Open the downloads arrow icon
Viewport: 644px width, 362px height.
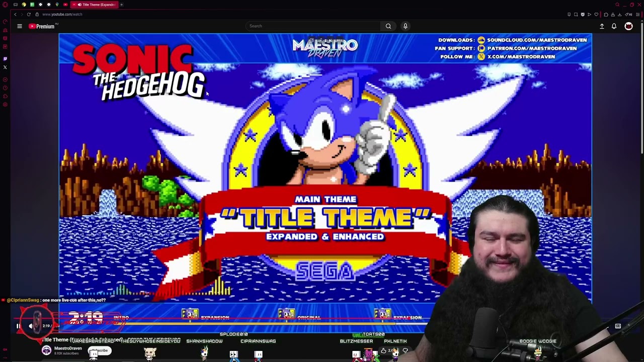click(619, 14)
